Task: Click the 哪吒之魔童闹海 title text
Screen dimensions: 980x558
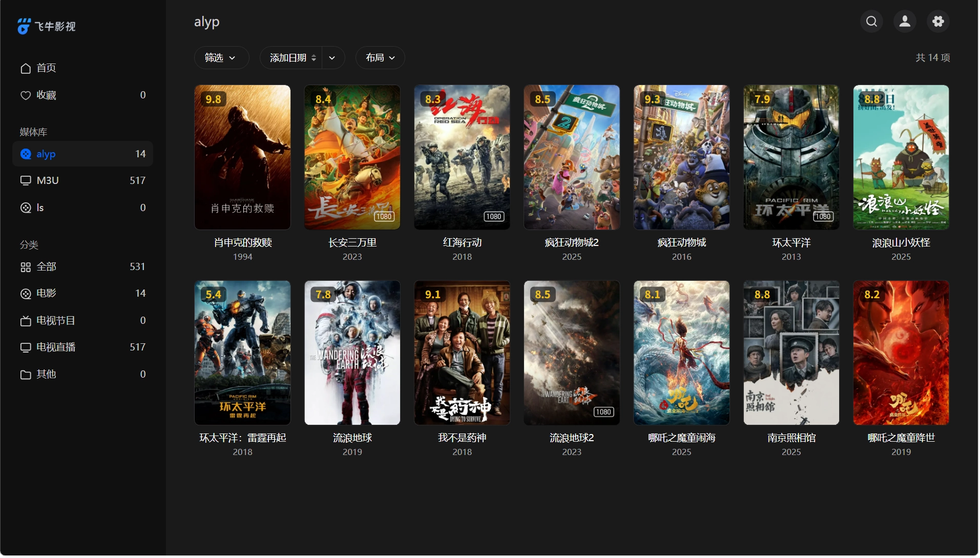Action: (681, 438)
